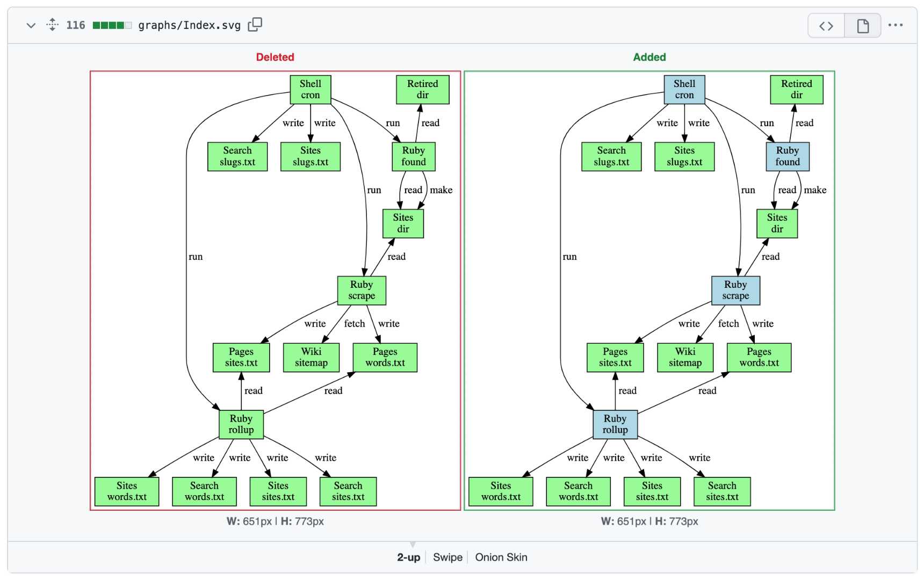924x580 pixels.
Task: Show the source diff view
Action: pos(826,25)
